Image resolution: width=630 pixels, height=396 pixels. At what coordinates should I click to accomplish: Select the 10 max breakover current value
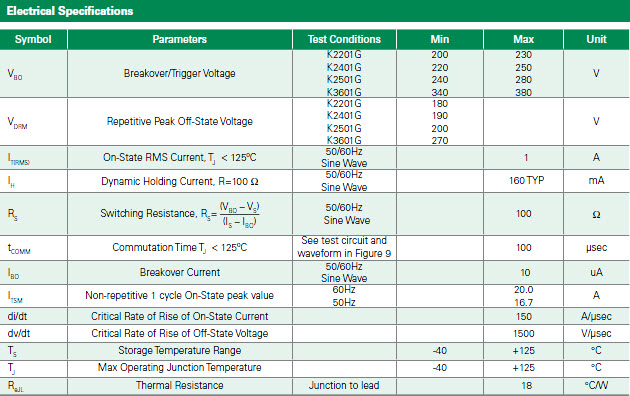[526, 273]
